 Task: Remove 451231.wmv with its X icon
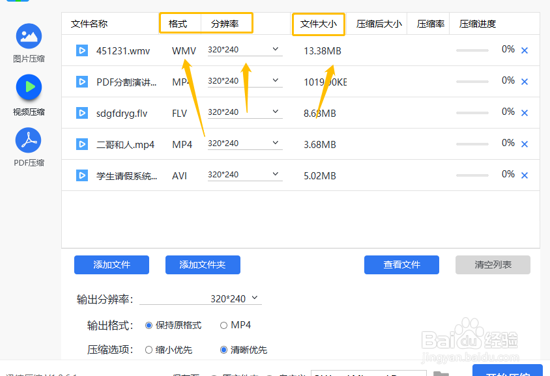coord(524,51)
